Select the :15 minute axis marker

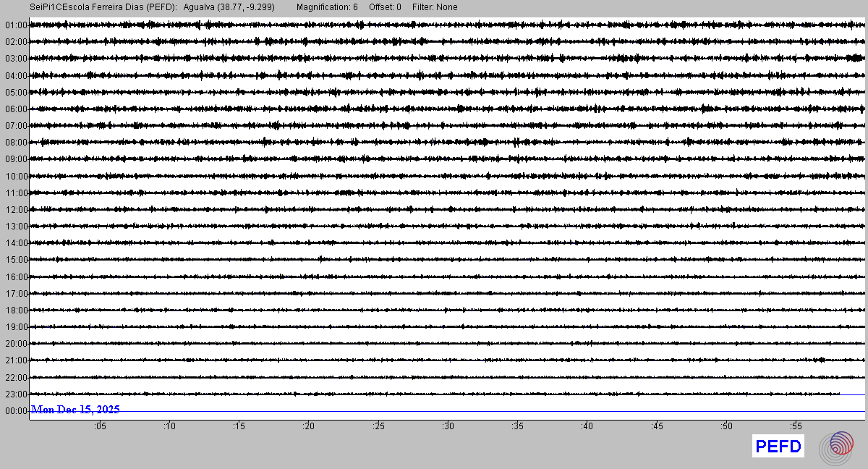click(x=239, y=427)
